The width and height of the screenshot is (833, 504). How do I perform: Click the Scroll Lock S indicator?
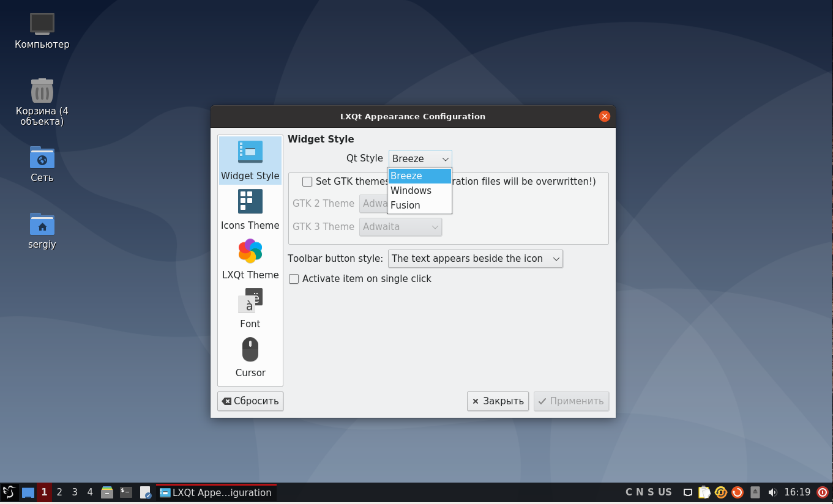click(x=651, y=492)
